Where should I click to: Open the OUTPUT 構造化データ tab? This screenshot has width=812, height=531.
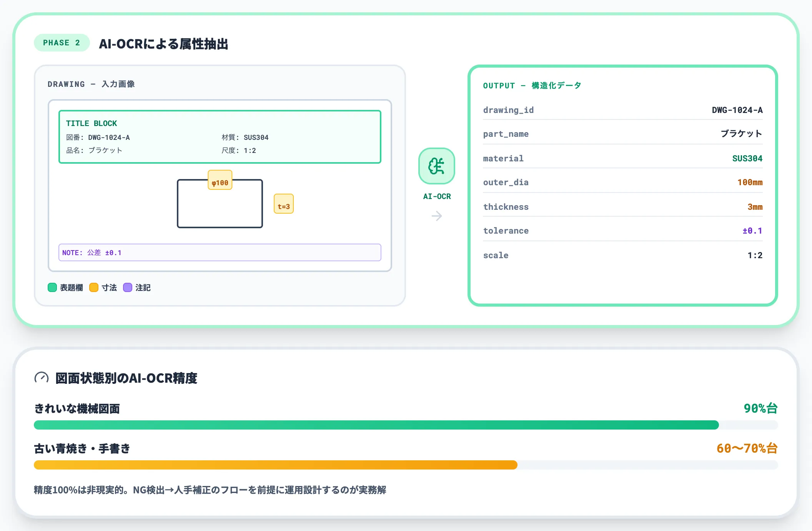click(532, 85)
